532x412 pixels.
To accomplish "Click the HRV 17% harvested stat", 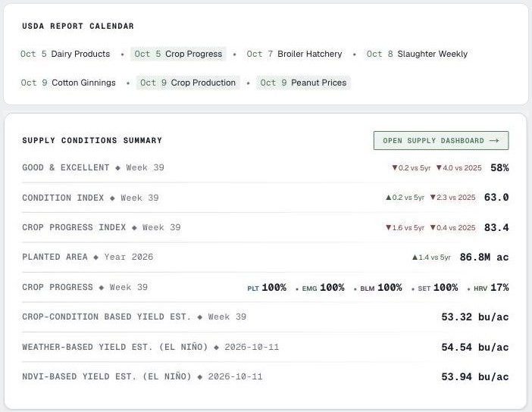I will [491, 288].
